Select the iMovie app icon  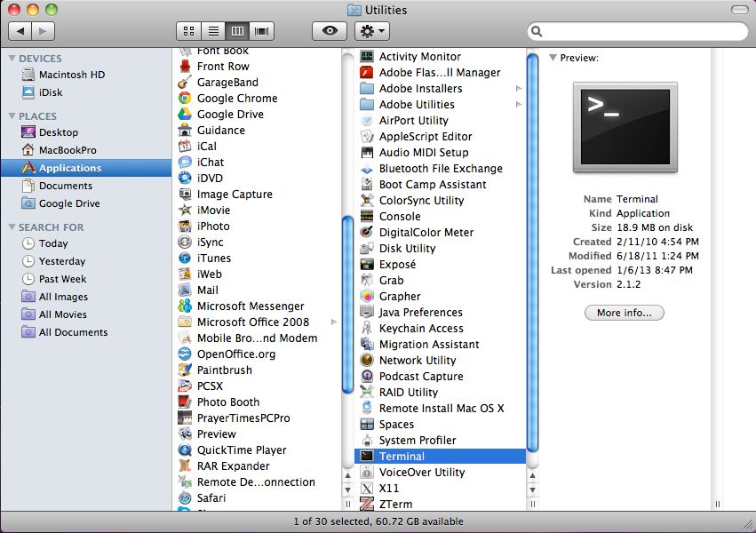pyautogui.click(x=185, y=211)
